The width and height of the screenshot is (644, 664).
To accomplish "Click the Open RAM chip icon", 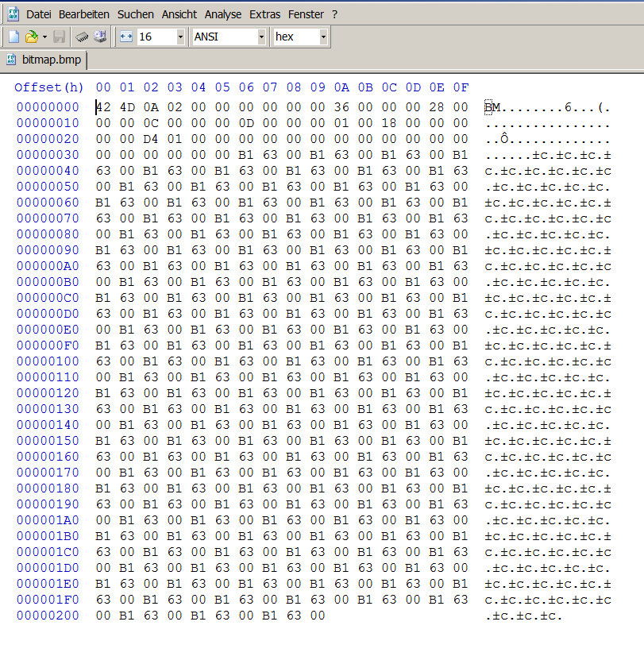I will coord(82,37).
